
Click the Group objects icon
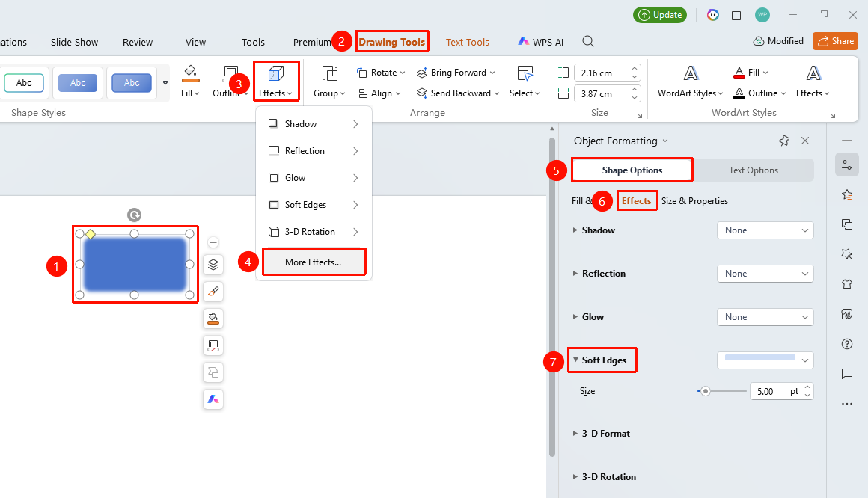tap(329, 73)
